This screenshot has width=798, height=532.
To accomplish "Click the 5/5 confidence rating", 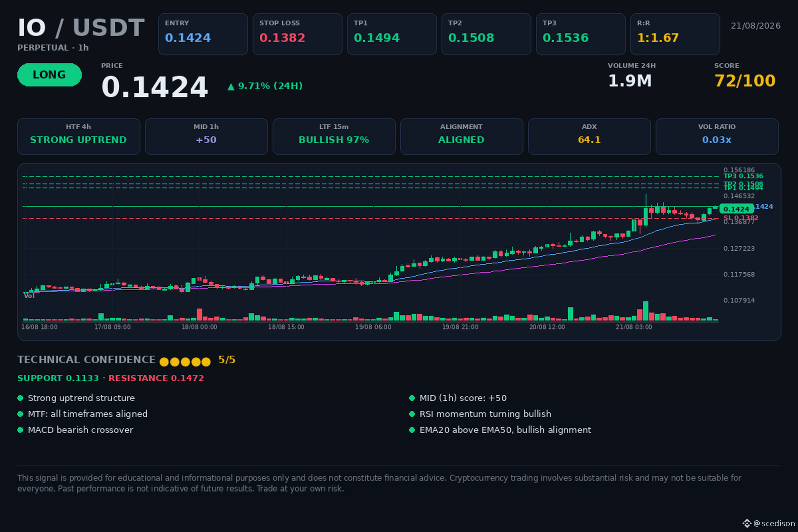I will click(x=227, y=360).
